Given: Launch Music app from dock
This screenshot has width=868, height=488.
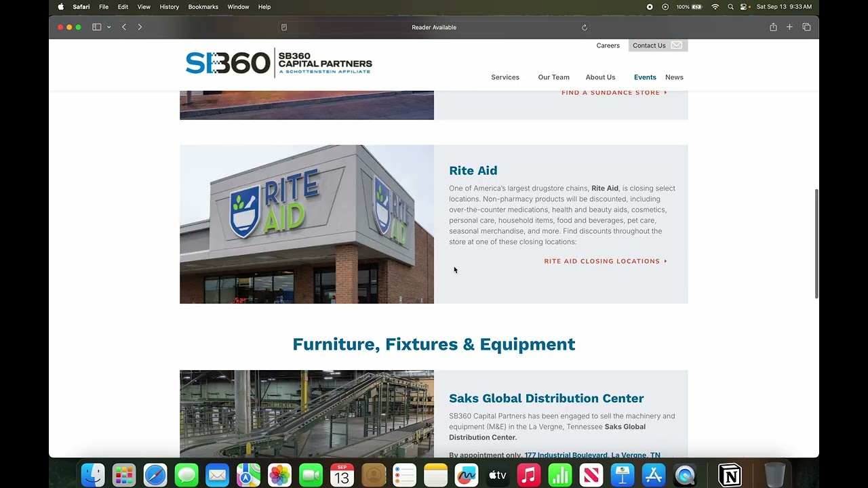Looking at the screenshot, I should coord(529,475).
